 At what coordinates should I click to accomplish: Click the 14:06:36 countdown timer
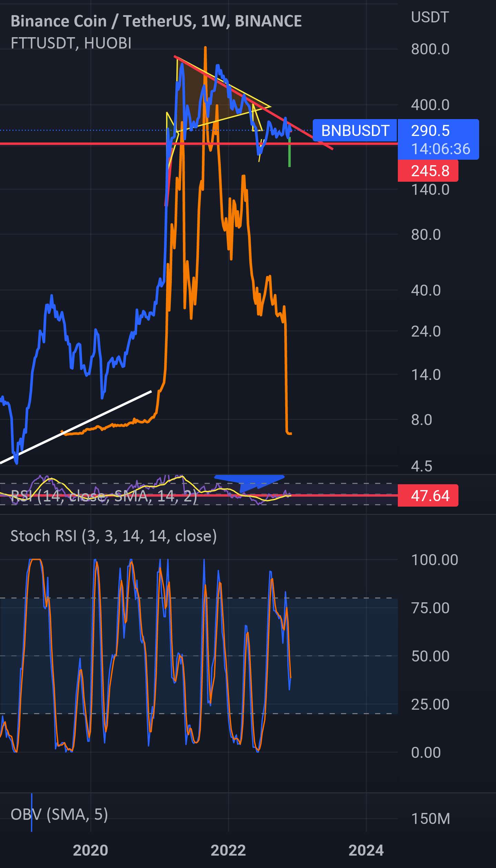click(x=441, y=149)
